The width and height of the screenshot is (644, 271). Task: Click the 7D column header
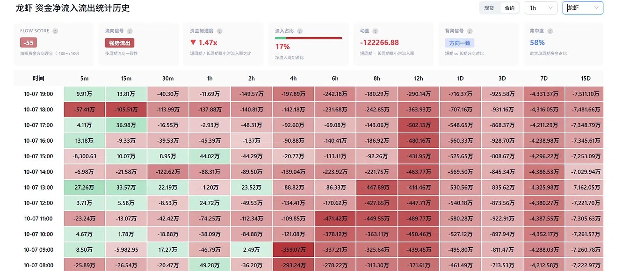pyautogui.click(x=544, y=78)
